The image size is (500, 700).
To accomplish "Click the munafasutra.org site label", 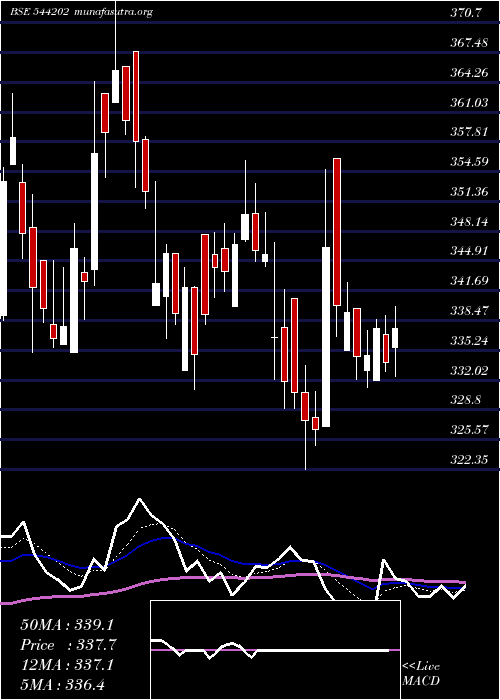I will point(114,12).
